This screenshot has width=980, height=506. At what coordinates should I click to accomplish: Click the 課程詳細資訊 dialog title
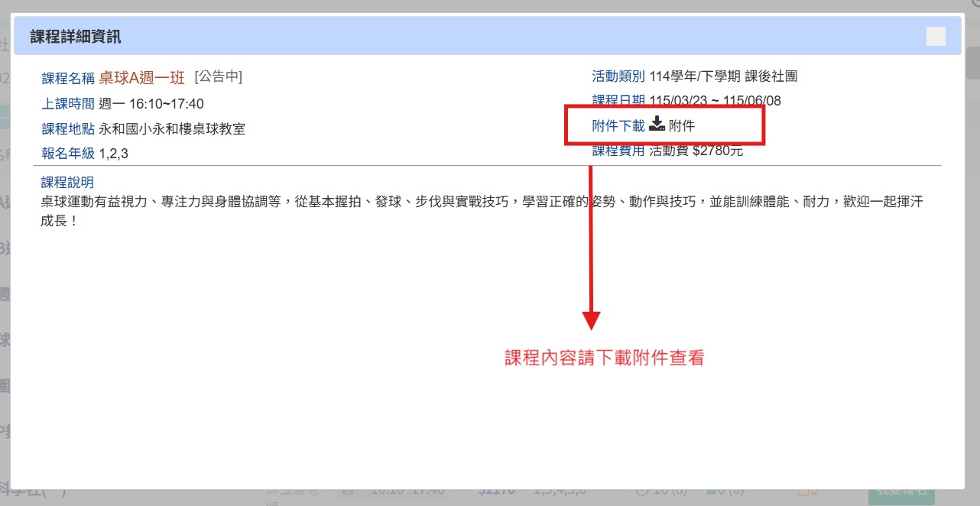tap(76, 37)
